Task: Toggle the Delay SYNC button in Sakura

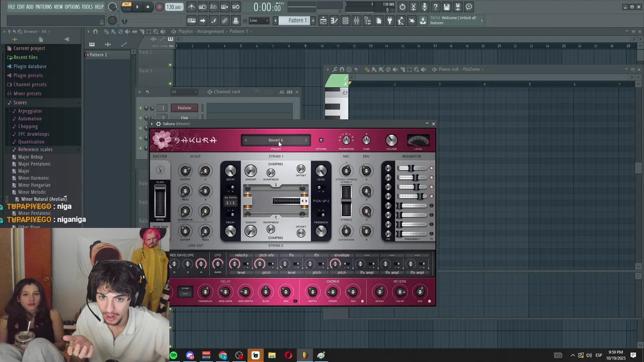Action: pos(185,291)
